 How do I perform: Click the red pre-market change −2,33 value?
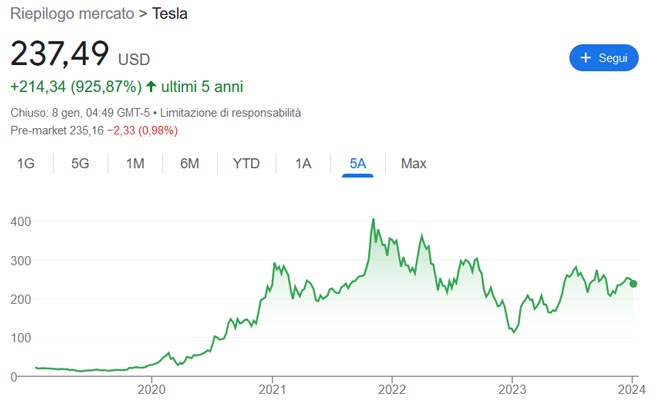(x=123, y=131)
